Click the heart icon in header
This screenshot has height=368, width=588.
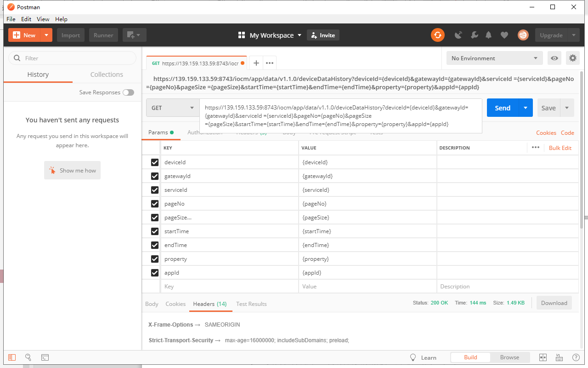[x=504, y=35]
